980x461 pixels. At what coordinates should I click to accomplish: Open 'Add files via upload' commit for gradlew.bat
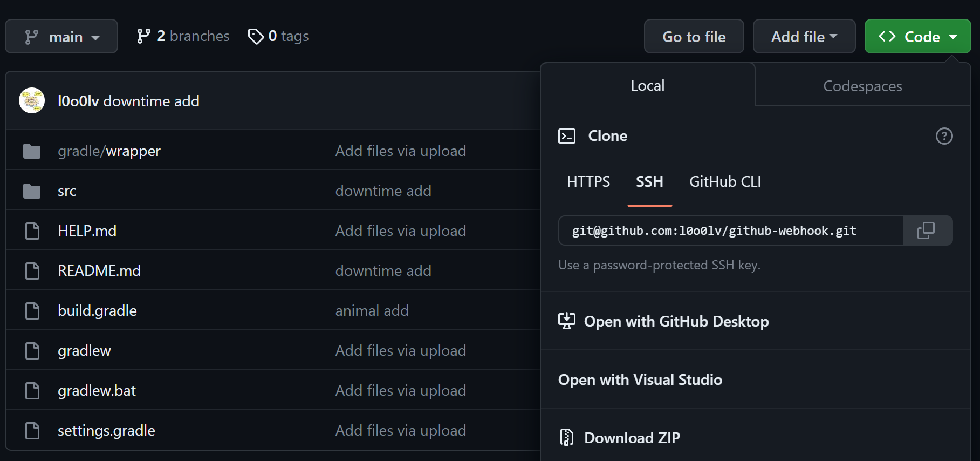tap(401, 391)
